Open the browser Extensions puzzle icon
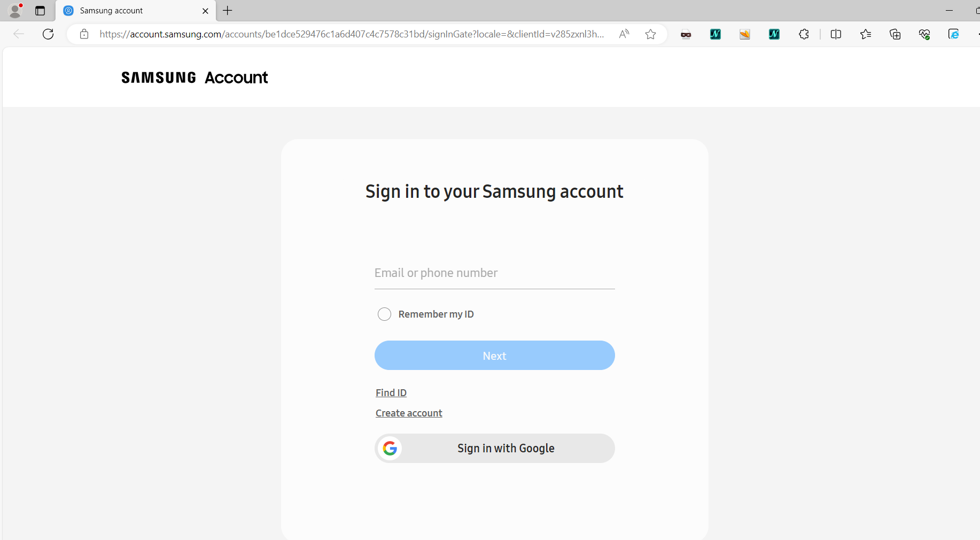The width and height of the screenshot is (980, 540). click(803, 34)
